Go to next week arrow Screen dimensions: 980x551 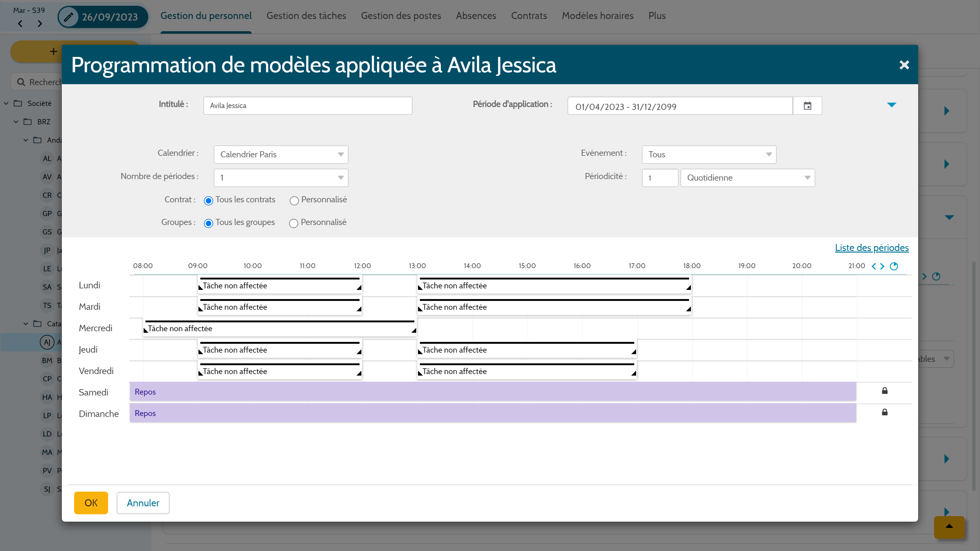[x=40, y=24]
